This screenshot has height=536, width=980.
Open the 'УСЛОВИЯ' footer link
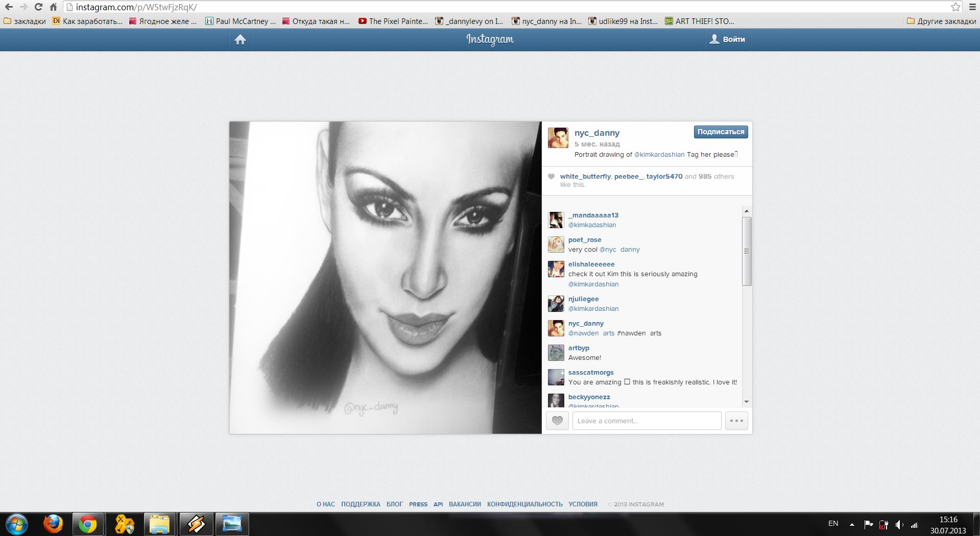point(583,504)
